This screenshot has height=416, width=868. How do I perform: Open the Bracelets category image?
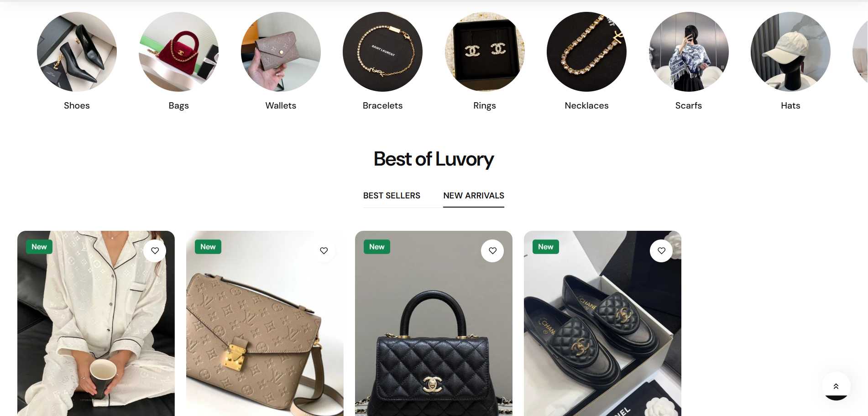pos(382,52)
